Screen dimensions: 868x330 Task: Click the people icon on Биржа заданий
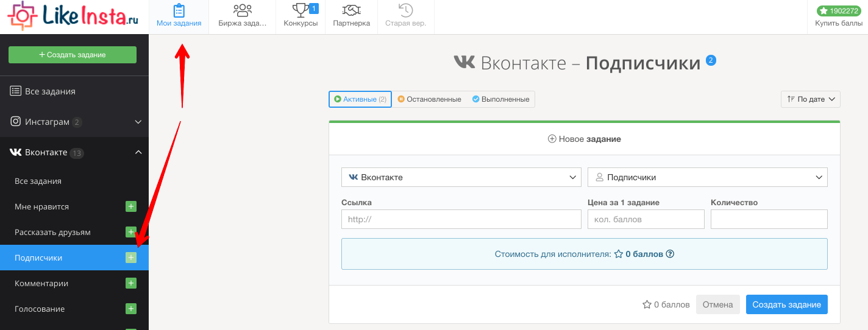coord(243,10)
